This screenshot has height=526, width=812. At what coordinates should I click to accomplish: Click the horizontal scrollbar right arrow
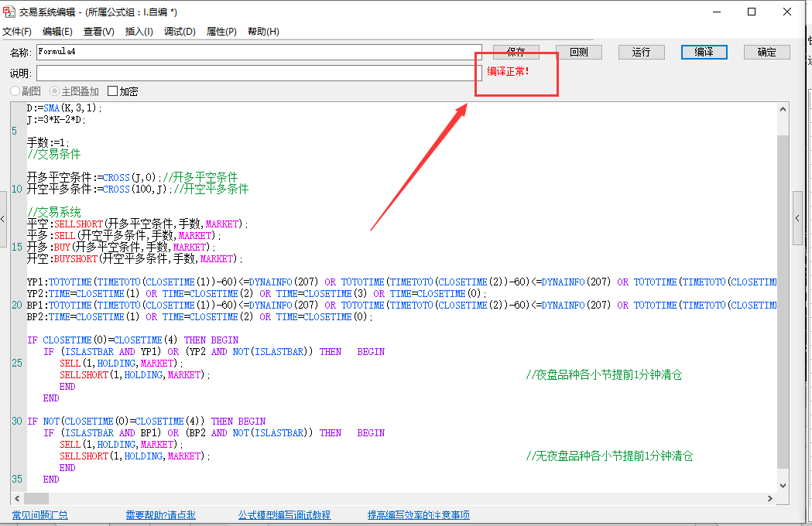[x=770, y=498]
